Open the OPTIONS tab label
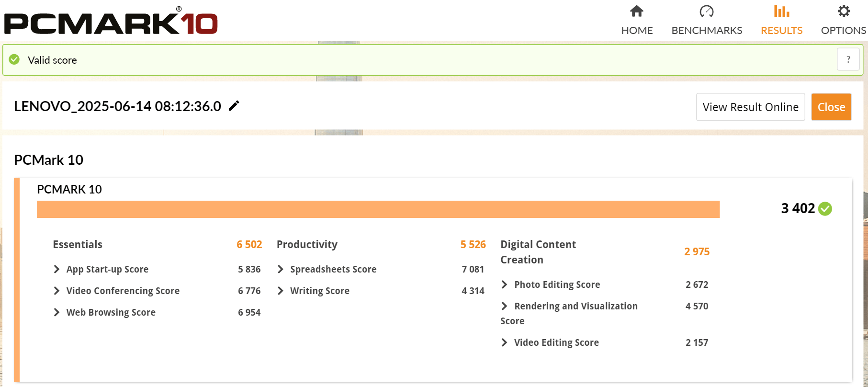This screenshot has height=387, width=868. 844,30
